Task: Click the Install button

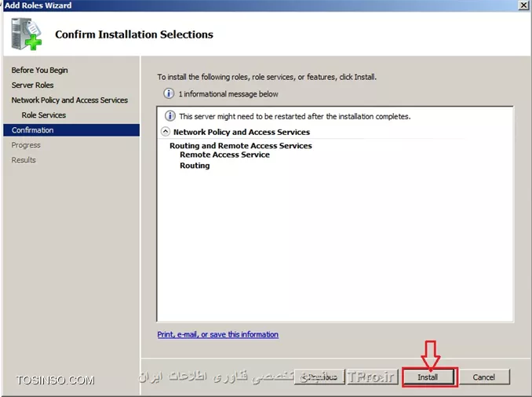Action: pyautogui.click(x=428, y=377)
